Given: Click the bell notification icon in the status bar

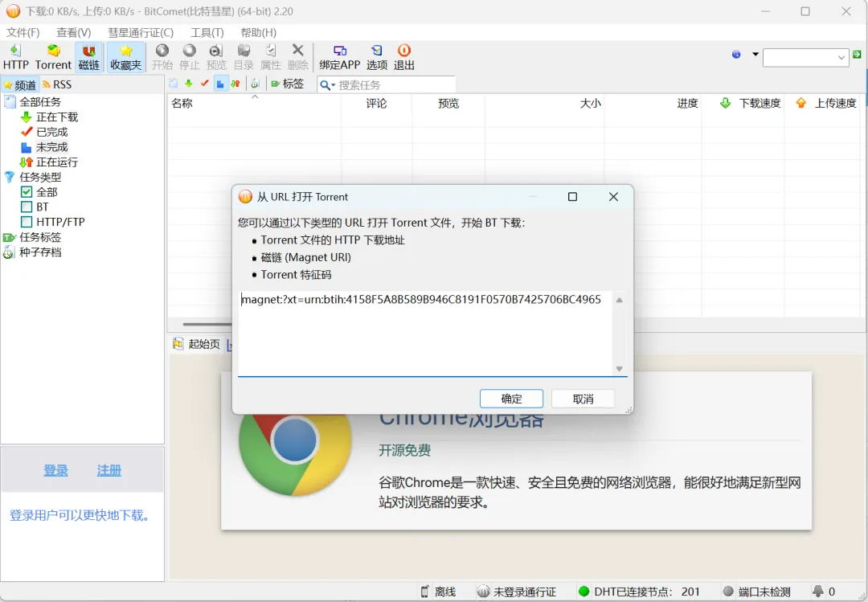Looking at the screenshot, I should click(817, 591).
